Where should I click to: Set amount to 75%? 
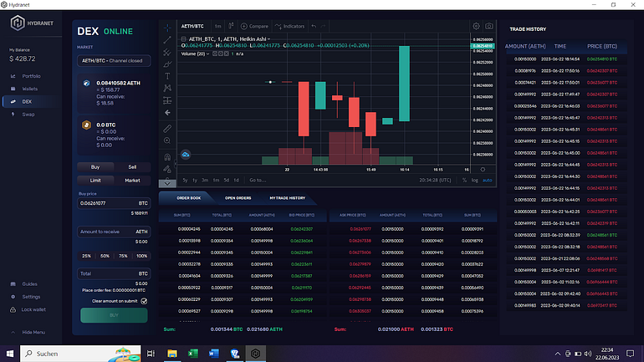pos(123,256)
